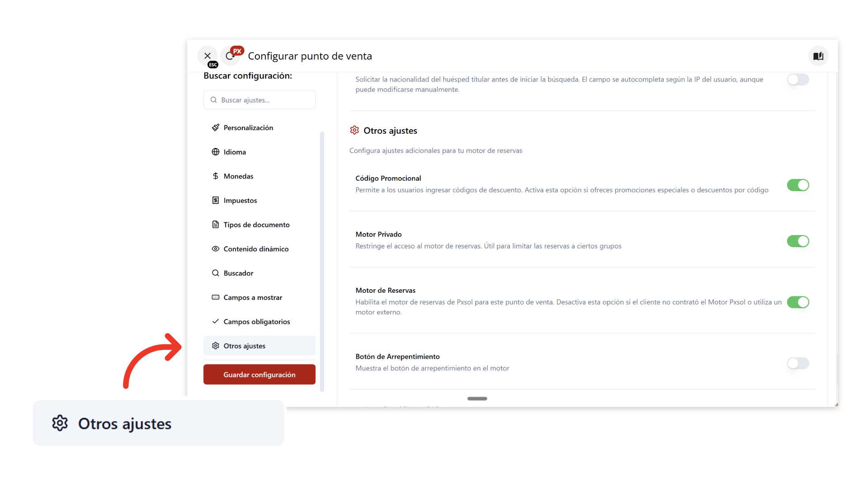Open Tipos de documento section

[256, 225]
